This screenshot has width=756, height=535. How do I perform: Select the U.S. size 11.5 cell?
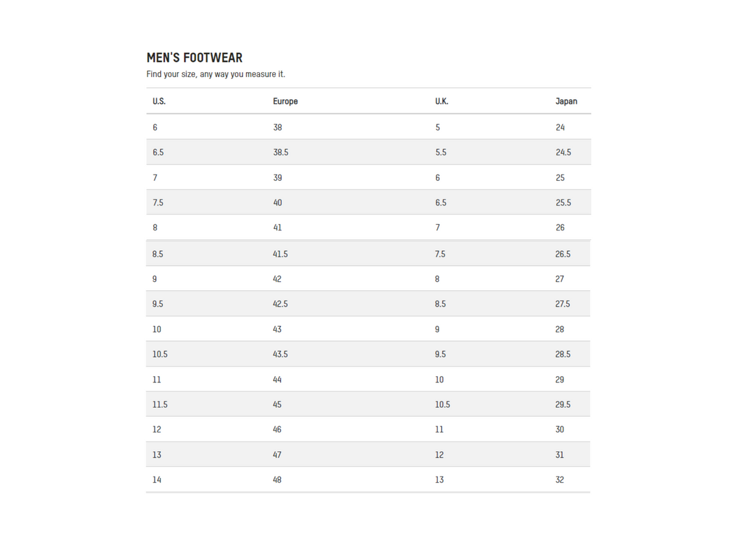pos(160,404)
